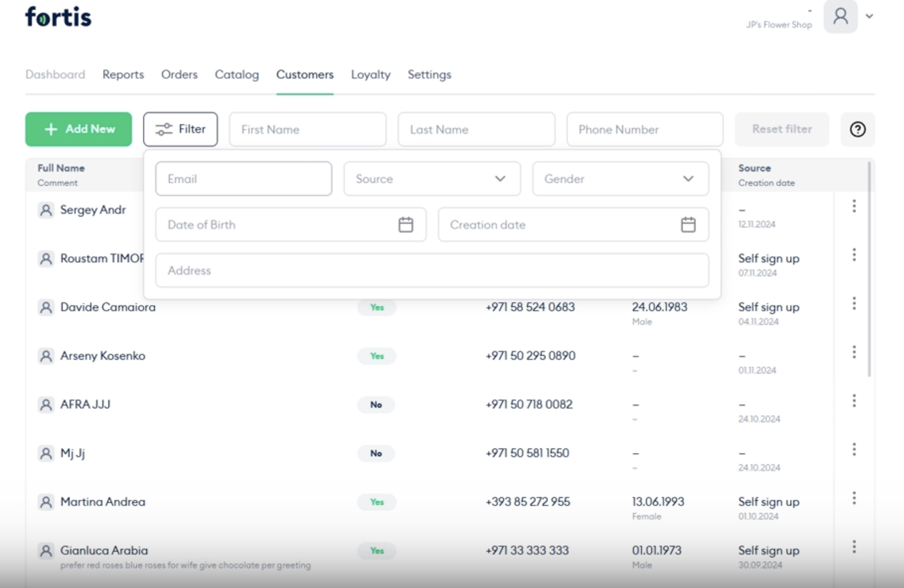The width and height of the screenshot is (904, 588).
Task: Click the fortis logo
Action: coord(58,17)
